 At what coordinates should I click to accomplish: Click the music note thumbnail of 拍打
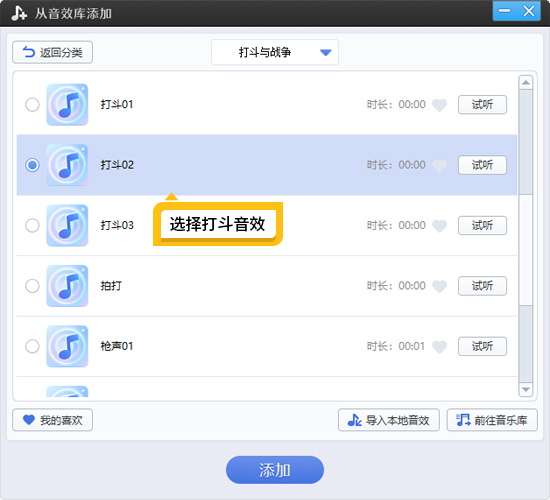pyautogui.click(x=67, y=286)
